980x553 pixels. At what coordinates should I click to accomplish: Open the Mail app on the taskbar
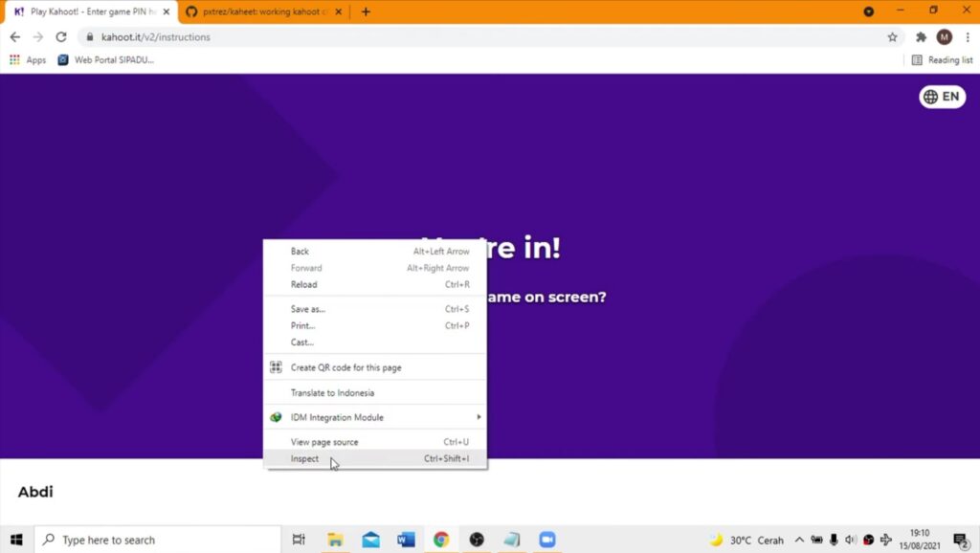pos(370,540)
